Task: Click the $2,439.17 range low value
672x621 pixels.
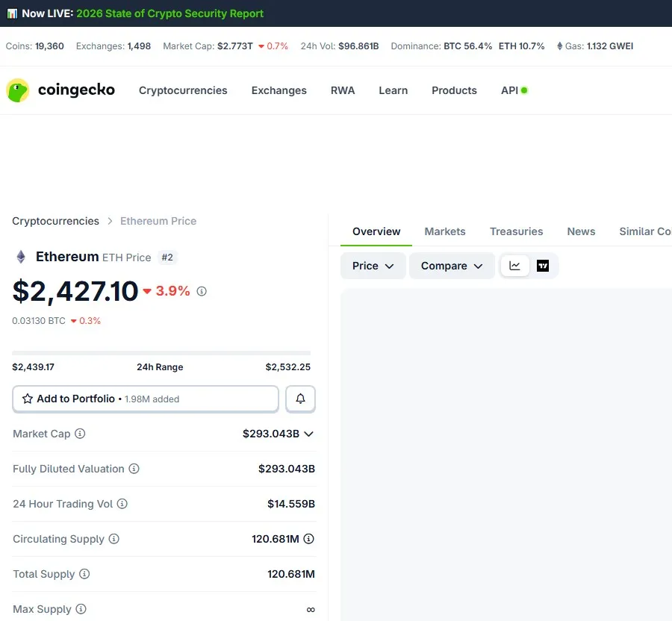Action: click(x=33, y=367)
